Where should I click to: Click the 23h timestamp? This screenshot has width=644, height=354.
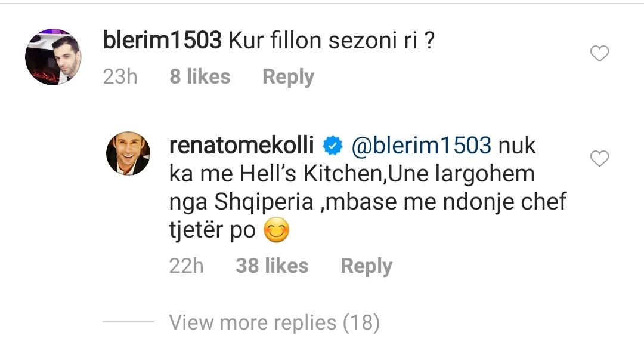tap(120, 76)
